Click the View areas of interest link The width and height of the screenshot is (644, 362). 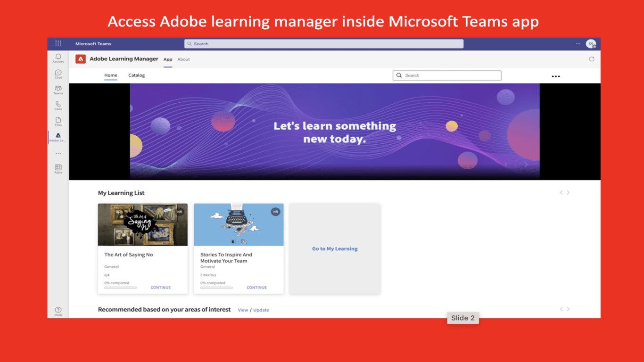pyautogui.click(x=243, y=310)
